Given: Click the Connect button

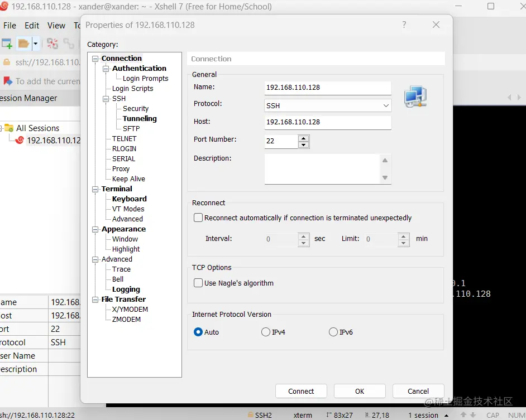Looking at the screenshot, I should 301,391.
